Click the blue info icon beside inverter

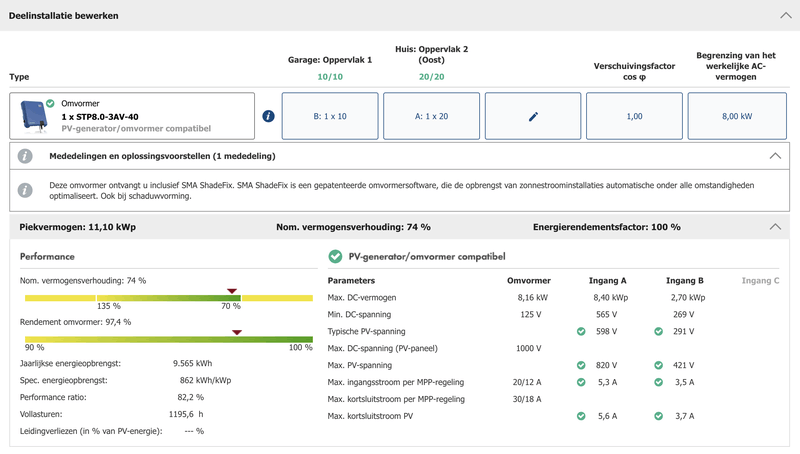(268, 116)
